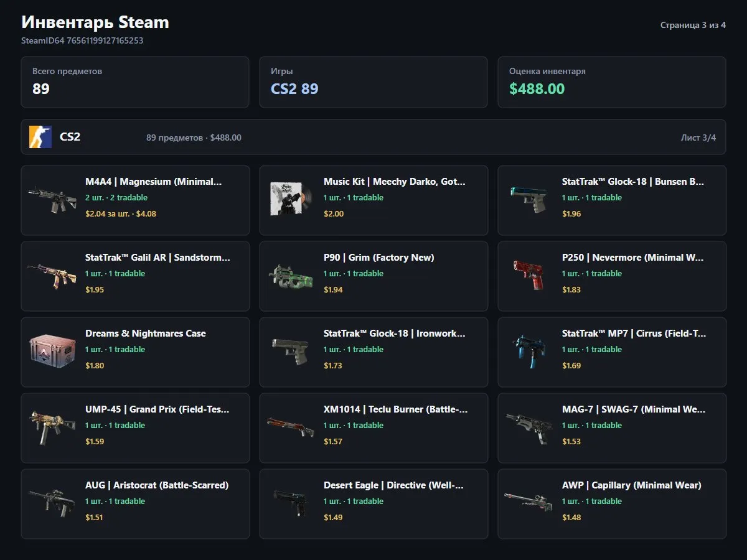Click the 'AUG | Aristocrat (Battle-Scarred)' title
This screenshot has width=747, height=560.
[x=157, y=485]
